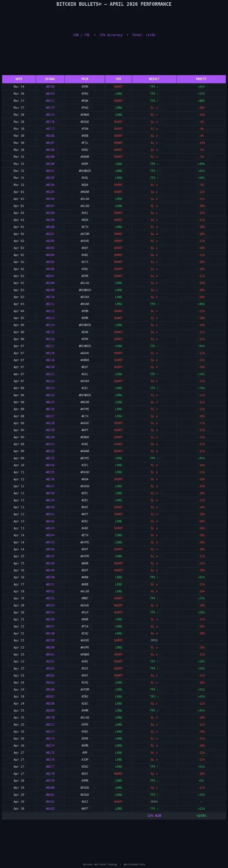Image resolution: width=228 pixels, height=868 pixels.
Task: Select the #JUP pair cell
Action: coord(85,759)
